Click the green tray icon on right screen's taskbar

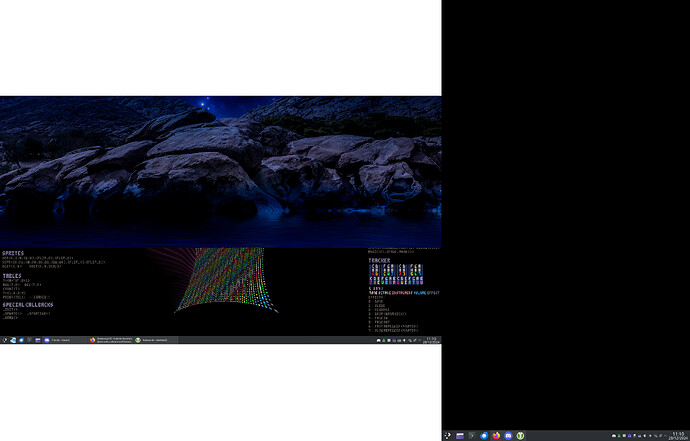click(619, 436)
